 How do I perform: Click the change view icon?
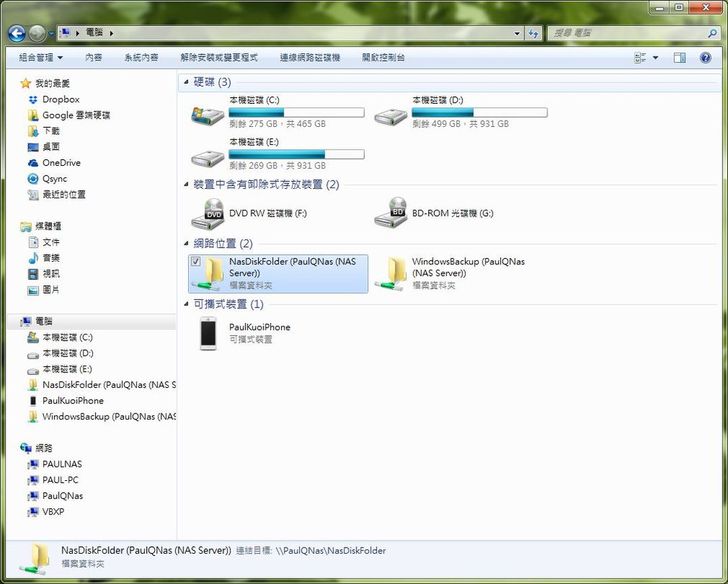tap(640, 58)
